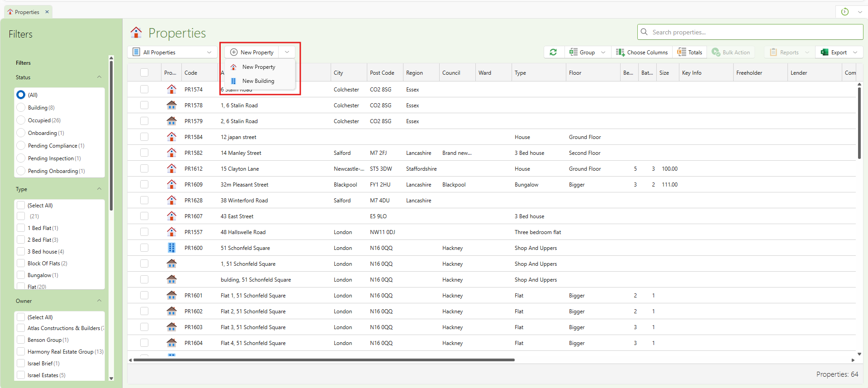Collapse the Status filter section
The image size is (868, 388).
point(99,77)
